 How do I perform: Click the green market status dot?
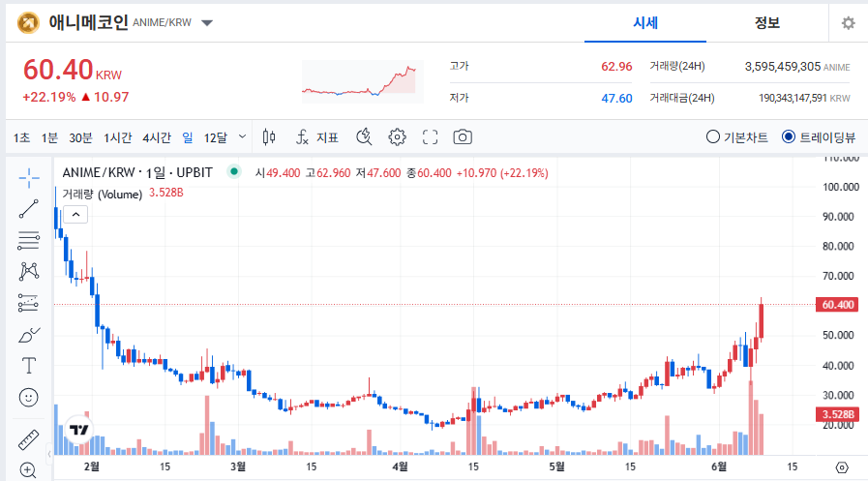click(x=234, y=171)
